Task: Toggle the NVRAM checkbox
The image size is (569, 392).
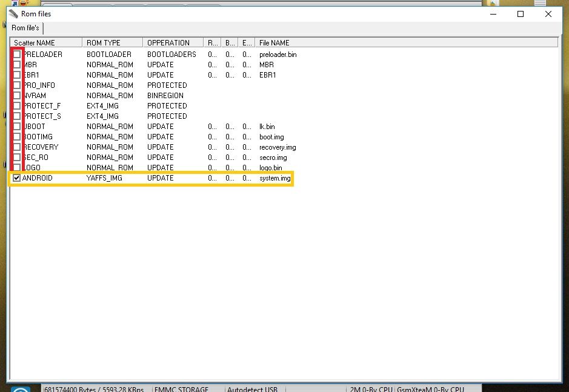Action: pyautogui.click(x=17, y=96)
